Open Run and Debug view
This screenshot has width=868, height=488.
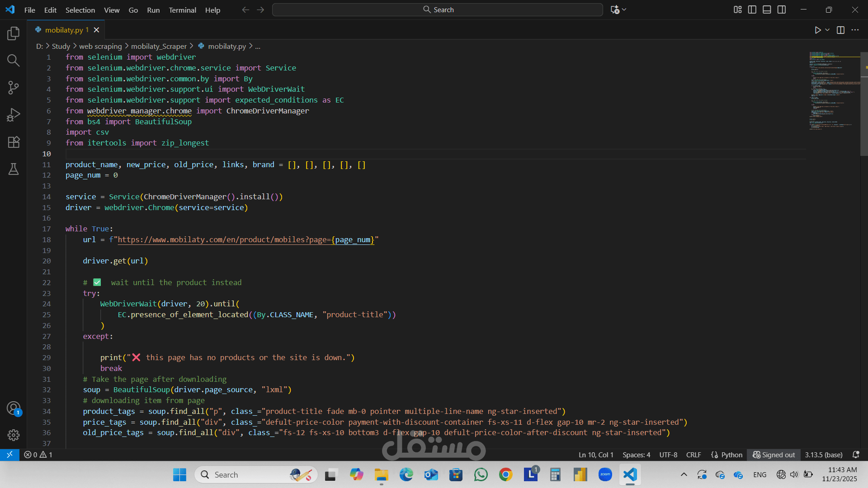click(x=14, y=115)
